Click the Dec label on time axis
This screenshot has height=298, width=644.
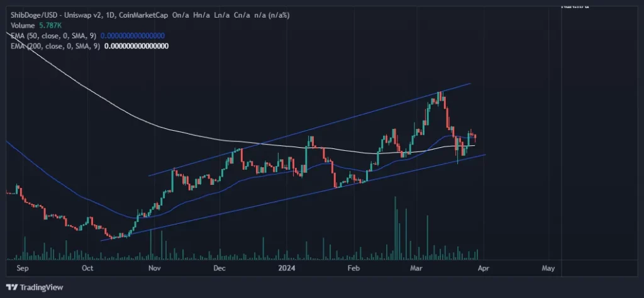[219, 268]
